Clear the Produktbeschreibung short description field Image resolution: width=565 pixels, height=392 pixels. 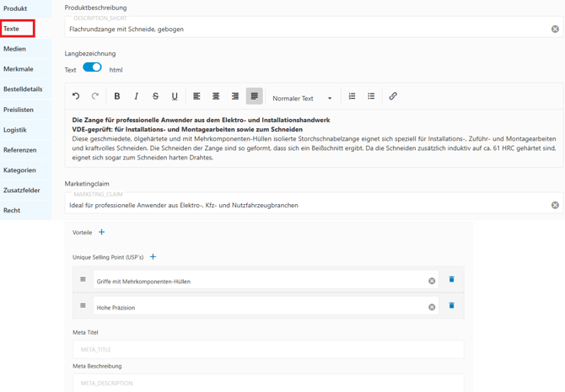click(555, 29)
